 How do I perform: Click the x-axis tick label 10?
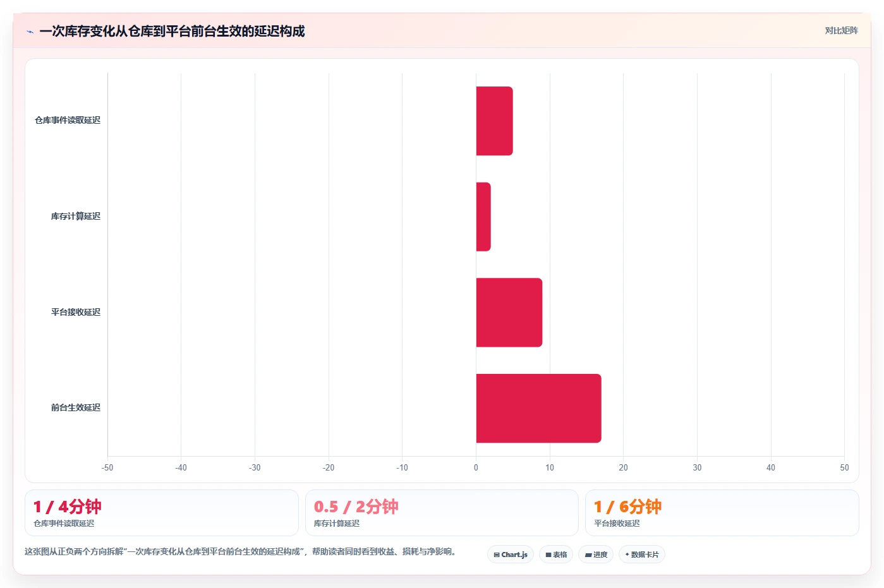pyautogui.click(x=550, y=467)
